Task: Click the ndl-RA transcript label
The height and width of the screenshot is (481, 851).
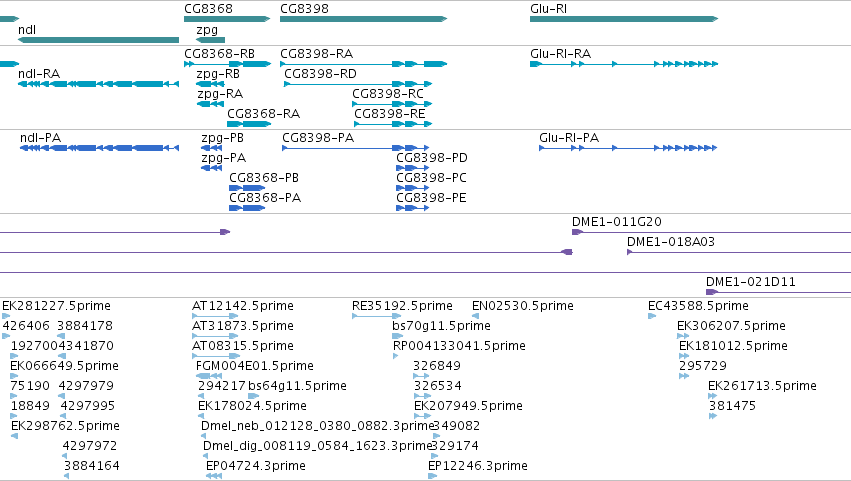Action: (x=39, y=74)
